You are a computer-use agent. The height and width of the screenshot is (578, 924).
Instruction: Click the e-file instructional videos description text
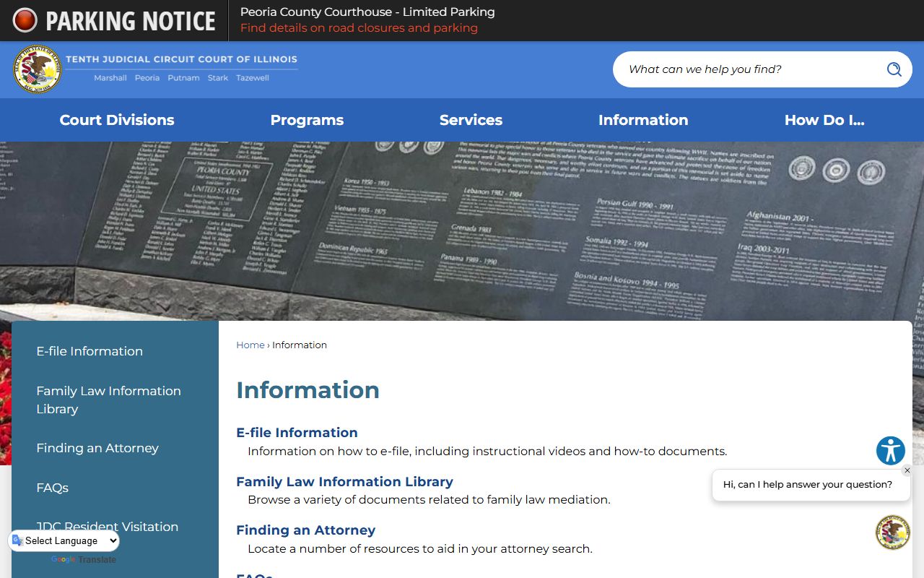click(x=487, y=452)
